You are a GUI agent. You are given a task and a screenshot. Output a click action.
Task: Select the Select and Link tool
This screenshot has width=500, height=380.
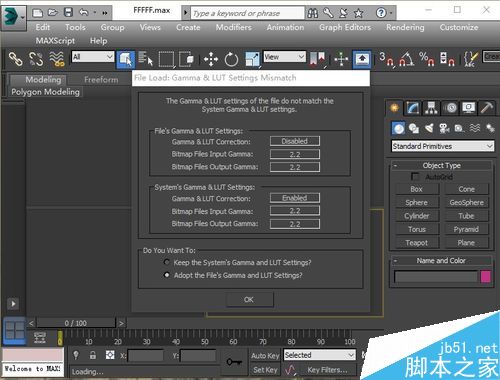coord(15,59)
